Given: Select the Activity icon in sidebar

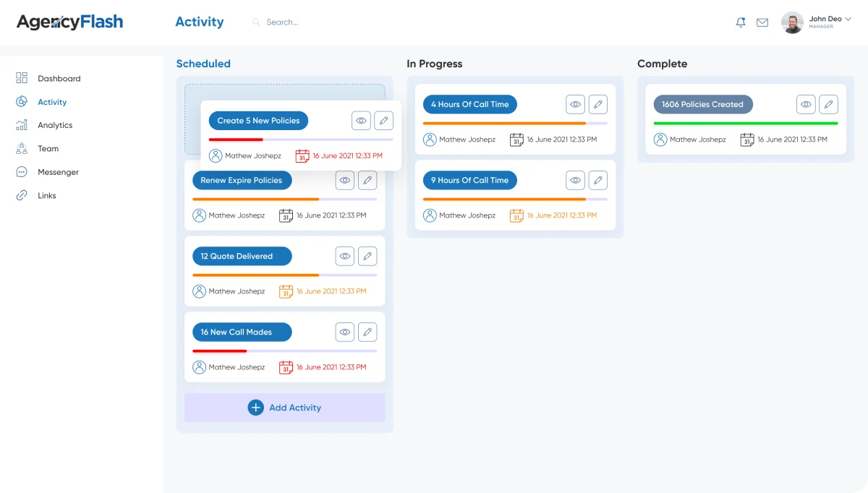Looking at the screenshot, I should tap(22, 101).
